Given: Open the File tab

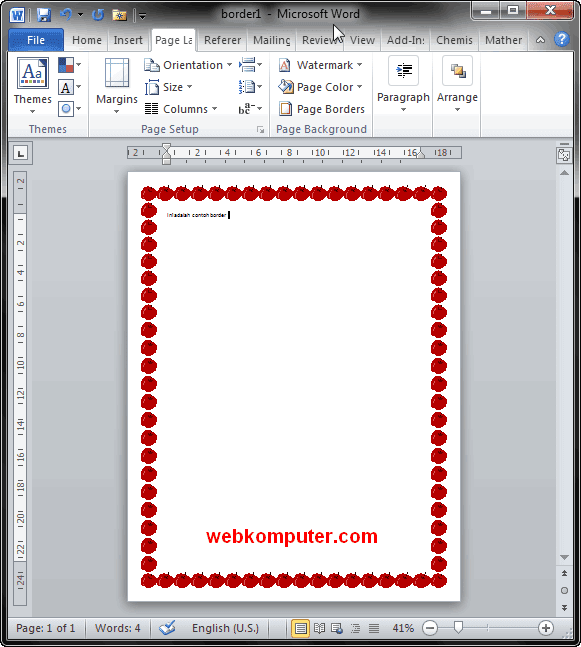Looking at the screenshot, I should [x=36, y=40].
